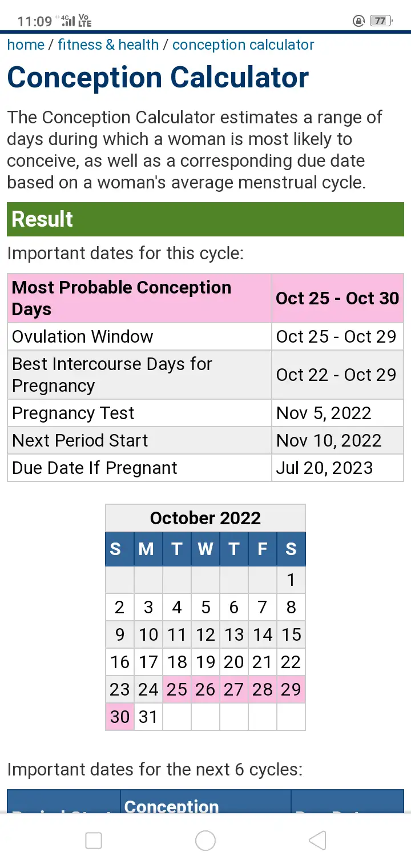
Task: Select October 25 on the calendar
Action: click(177, 689)
